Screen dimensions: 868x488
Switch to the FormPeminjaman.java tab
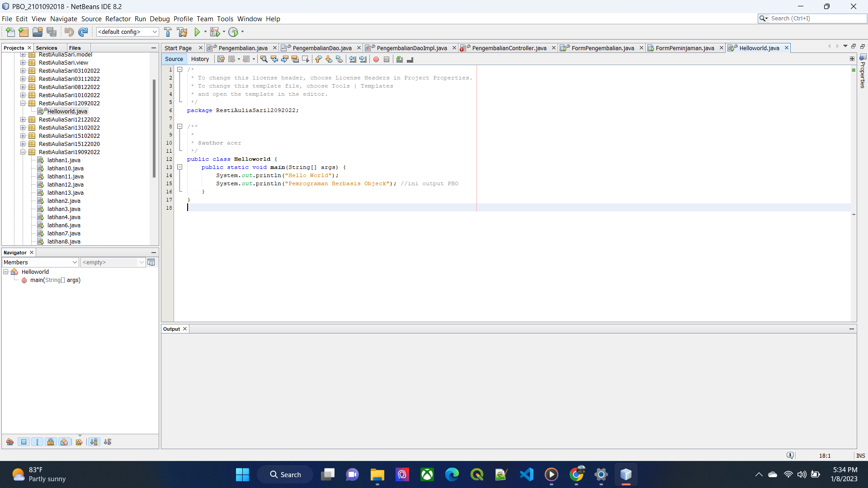684,48
